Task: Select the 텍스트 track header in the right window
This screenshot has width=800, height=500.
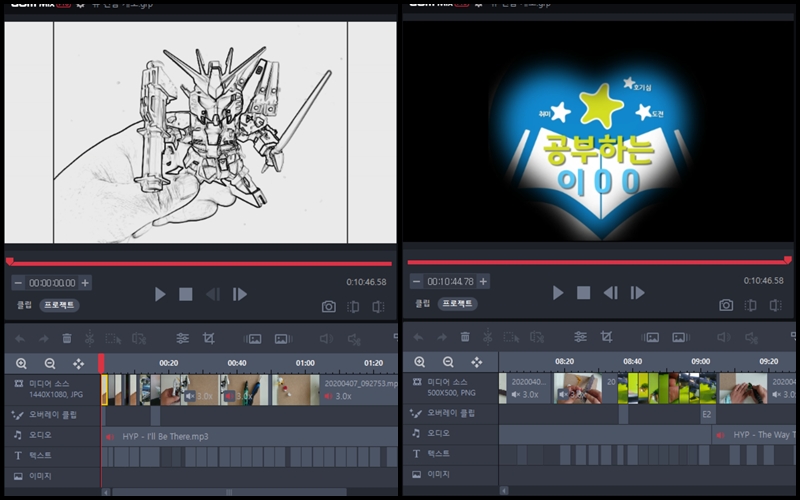Action: [x=451, y=454]
